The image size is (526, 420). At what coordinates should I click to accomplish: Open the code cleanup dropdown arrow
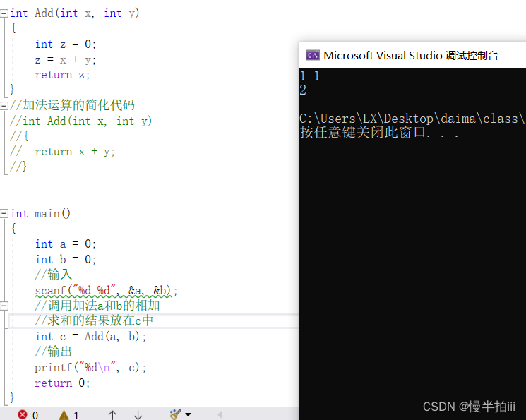[189, 414]
